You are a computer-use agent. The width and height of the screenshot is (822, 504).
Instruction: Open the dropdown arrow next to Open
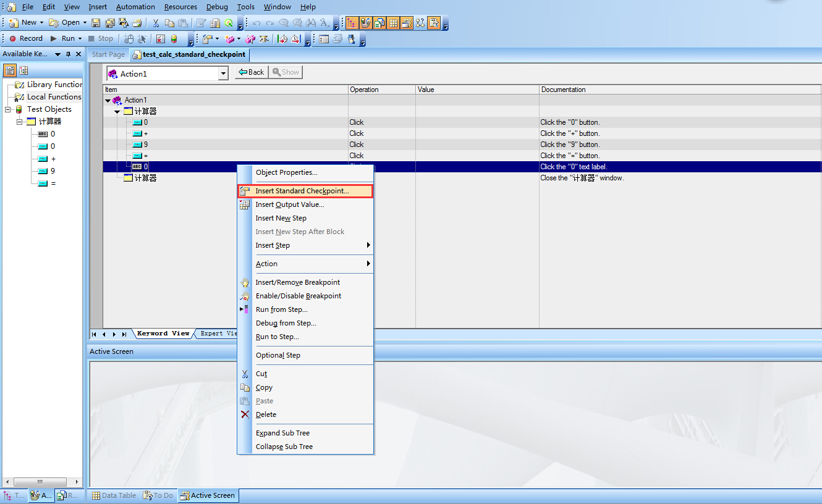[x=85, y=22]
